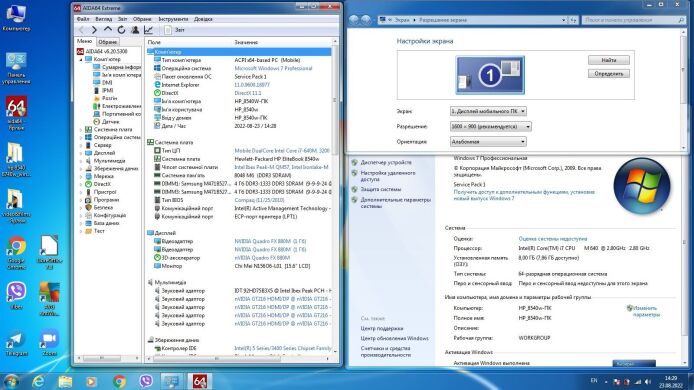This screenshot has width=694, height=390.
Task: Click first NVIDIA Quadro FX 880M link
Action: [270, 241]
